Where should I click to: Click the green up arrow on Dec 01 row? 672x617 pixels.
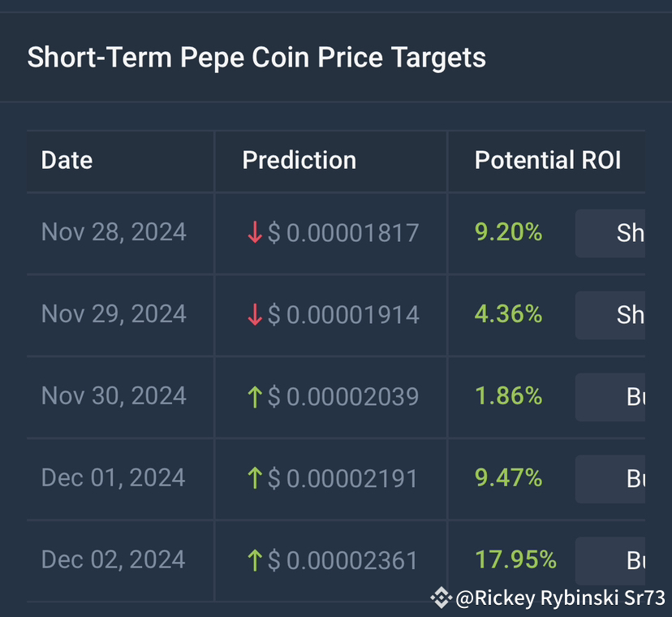[254, 479]
